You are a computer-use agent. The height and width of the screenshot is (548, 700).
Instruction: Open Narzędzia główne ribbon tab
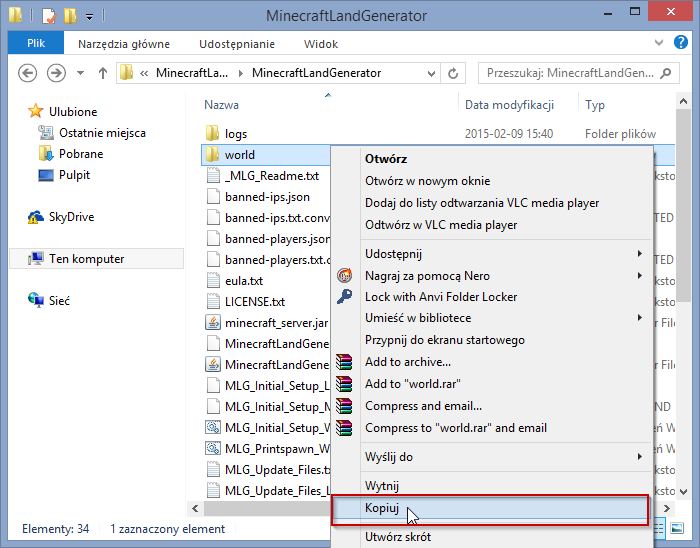[x=124, y=44]
